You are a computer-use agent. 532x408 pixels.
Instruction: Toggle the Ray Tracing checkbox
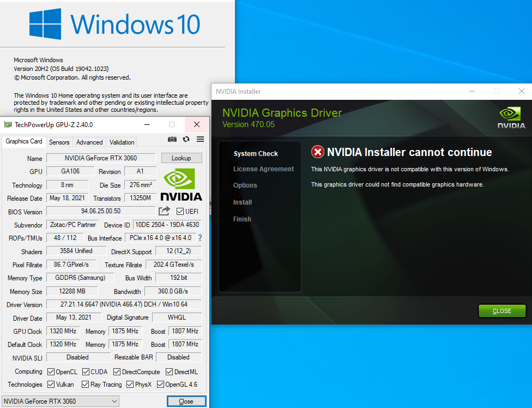point(85,384)
